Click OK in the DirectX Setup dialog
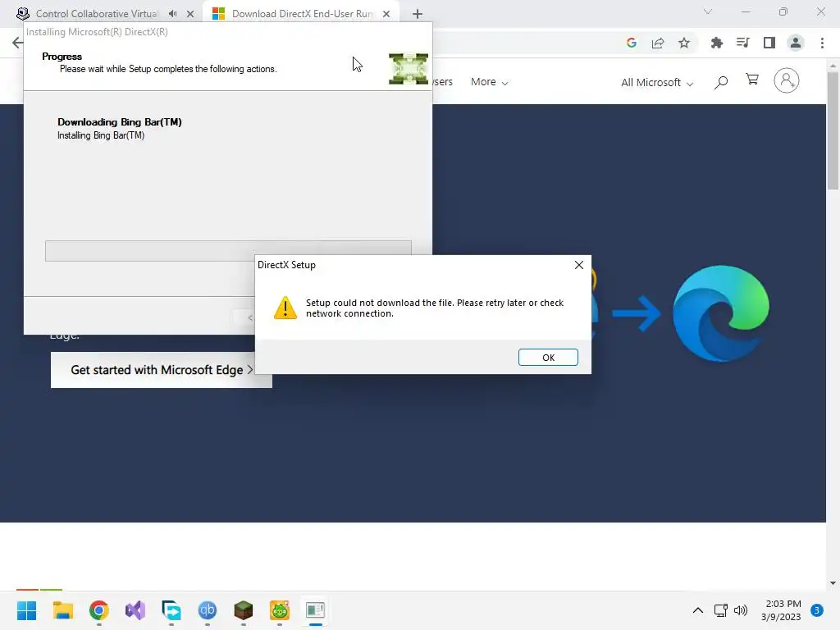Screen dimensions: 840x630 tap(548, 358)
